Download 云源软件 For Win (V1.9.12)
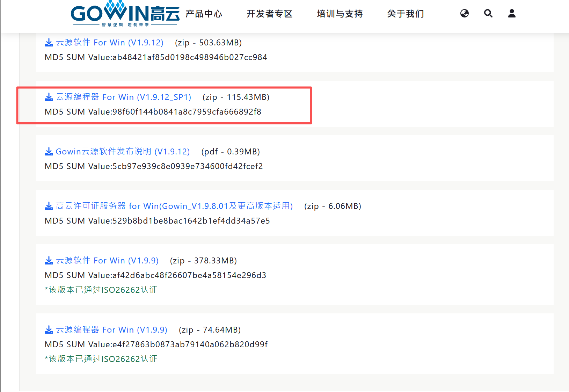Viewport: 569px width, 392px height. tap(109, 42)
